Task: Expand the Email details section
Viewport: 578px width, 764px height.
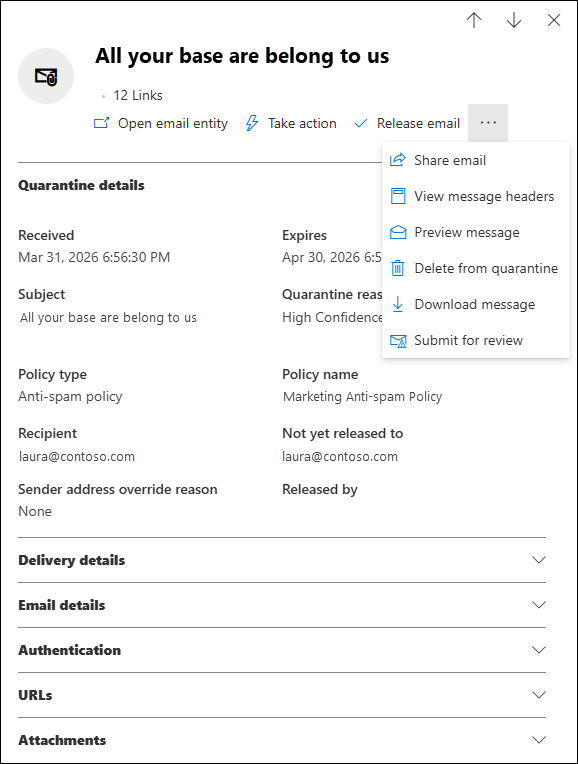Action: click(x=282, y=605)
